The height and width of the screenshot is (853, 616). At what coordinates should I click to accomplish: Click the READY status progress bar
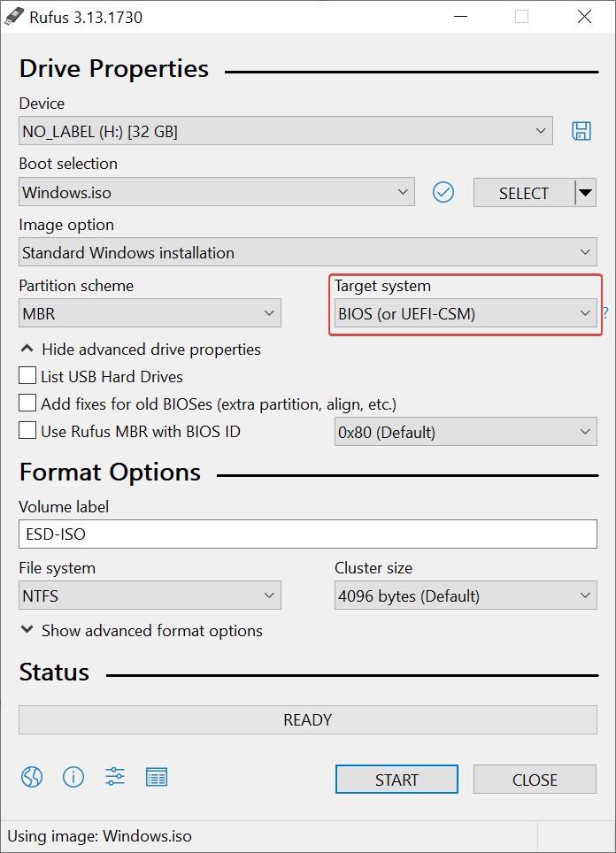[x=307, y=719]
